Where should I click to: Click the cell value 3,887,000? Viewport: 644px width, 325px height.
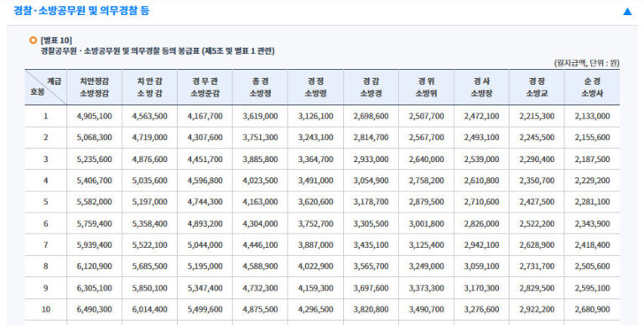[x=315, y=245]
